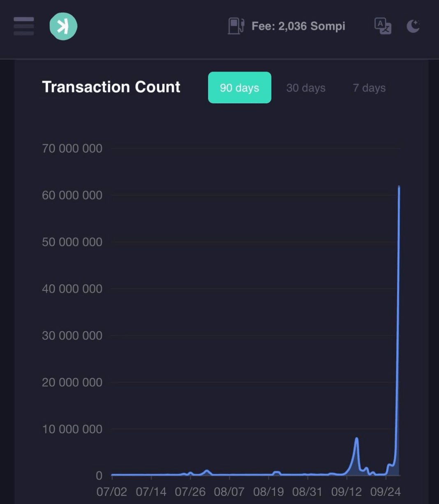The width and height of the screenshot is (439, 504).
Task: Click the gas pump fee icon
Action: tap(236, 26)
